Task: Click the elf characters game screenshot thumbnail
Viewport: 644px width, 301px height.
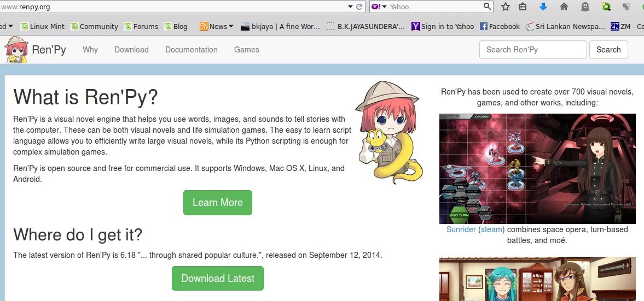Action: point(537,279)
